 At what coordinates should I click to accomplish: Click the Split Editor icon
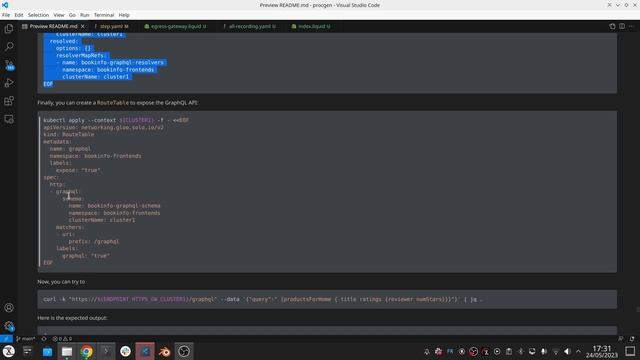622,26
